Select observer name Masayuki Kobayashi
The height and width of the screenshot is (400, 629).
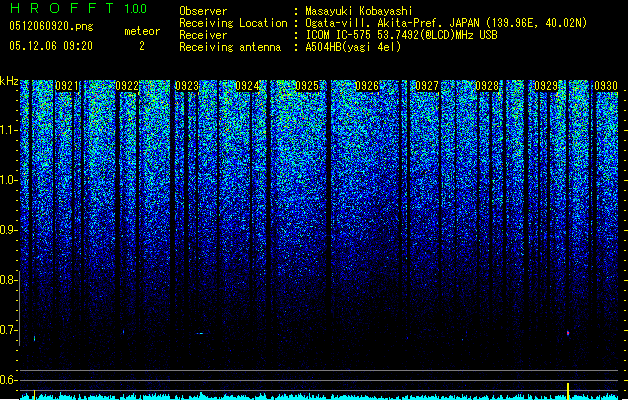pyautogui.click(x=359, y=11)
